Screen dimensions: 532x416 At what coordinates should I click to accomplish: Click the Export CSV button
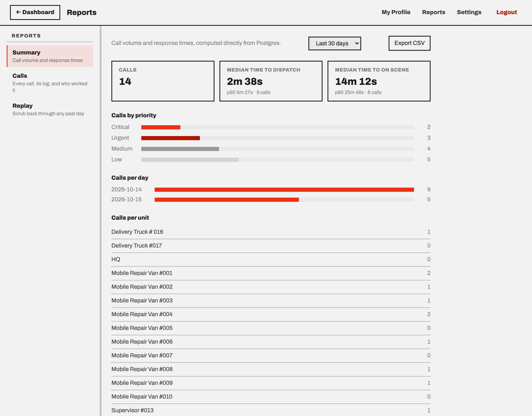point(409,43)
